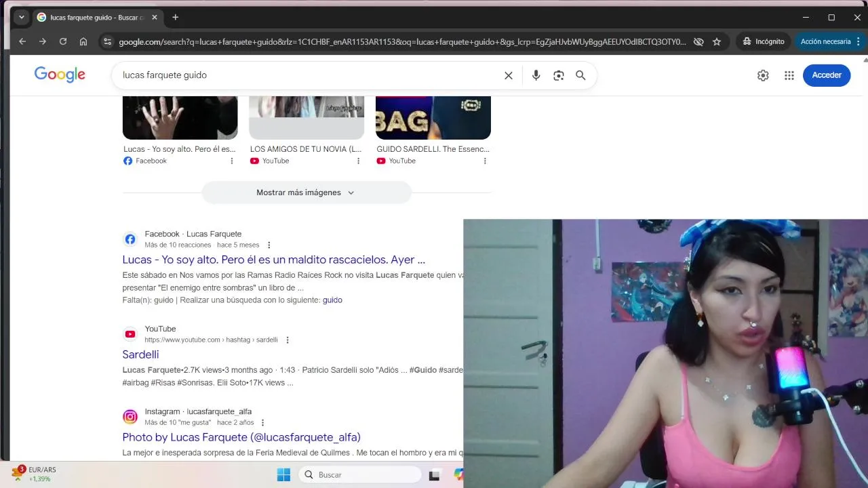
Task: Open 'Lucas - Yo soy alto' Facebook result
Action: [274, 260]
